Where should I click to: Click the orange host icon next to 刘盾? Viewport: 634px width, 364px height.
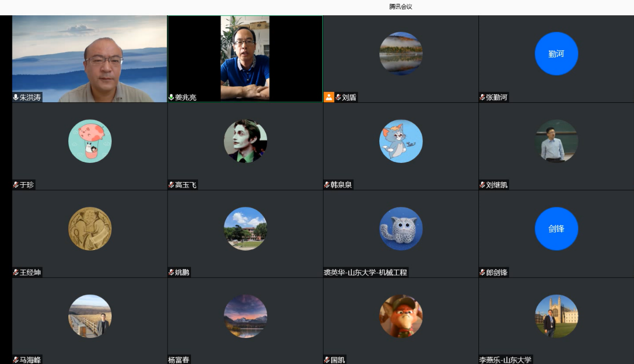pyautogui.click(x=329, y=98)
